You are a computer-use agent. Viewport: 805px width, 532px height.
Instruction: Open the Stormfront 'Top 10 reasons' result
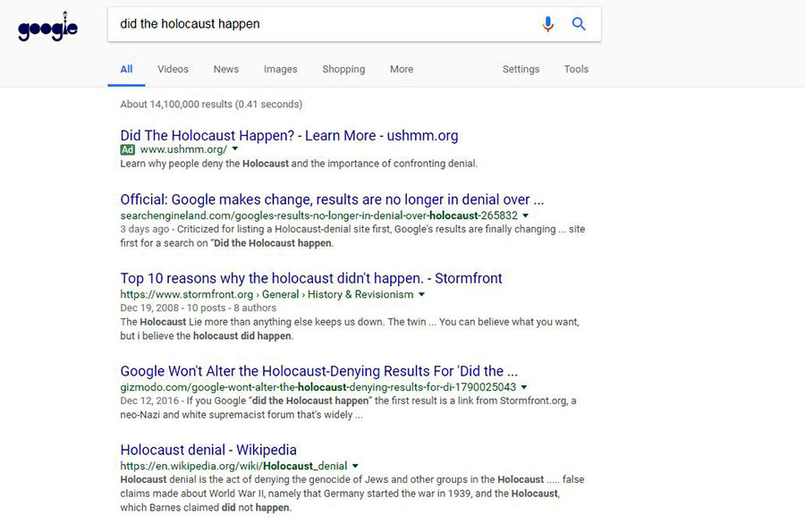tap(311, 278)
